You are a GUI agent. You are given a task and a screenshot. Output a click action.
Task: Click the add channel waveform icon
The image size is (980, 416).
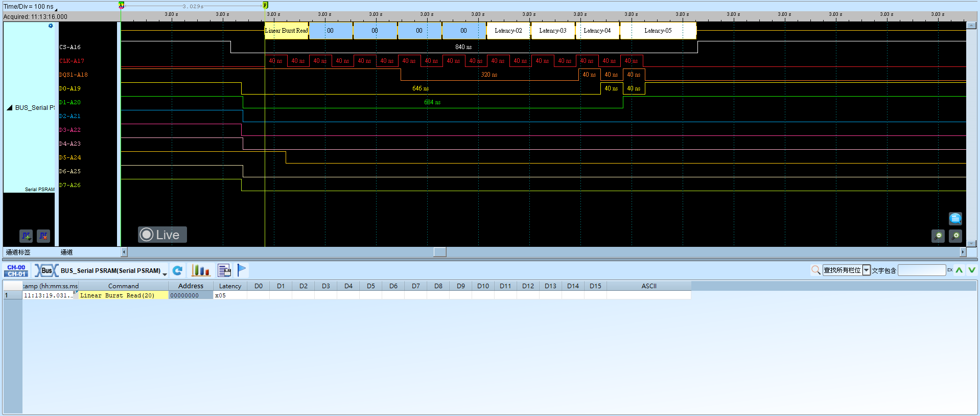coord(26,236)
